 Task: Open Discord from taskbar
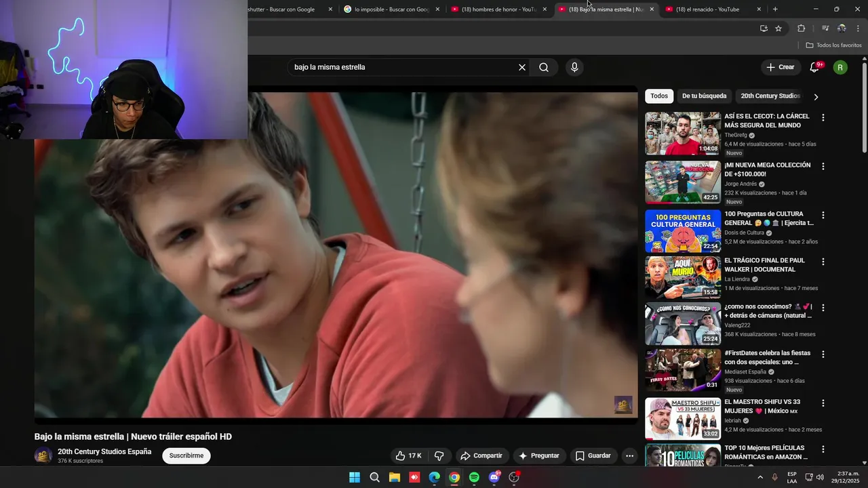tap(494, 477)
